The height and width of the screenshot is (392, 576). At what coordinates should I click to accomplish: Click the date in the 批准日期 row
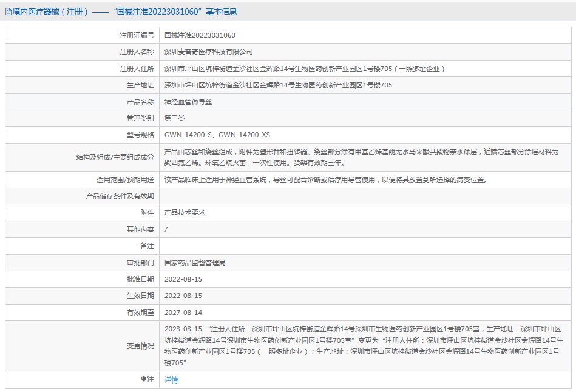[x=183, y=279]
